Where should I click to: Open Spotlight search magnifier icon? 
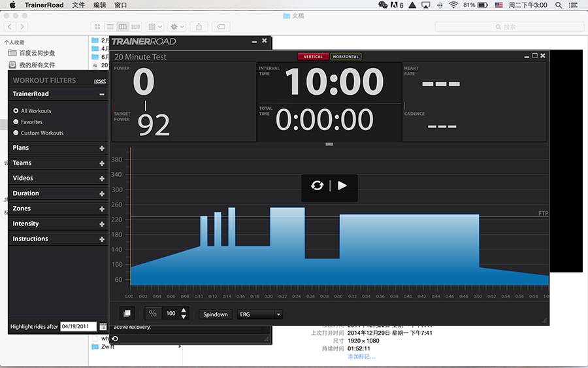(559, 5)
